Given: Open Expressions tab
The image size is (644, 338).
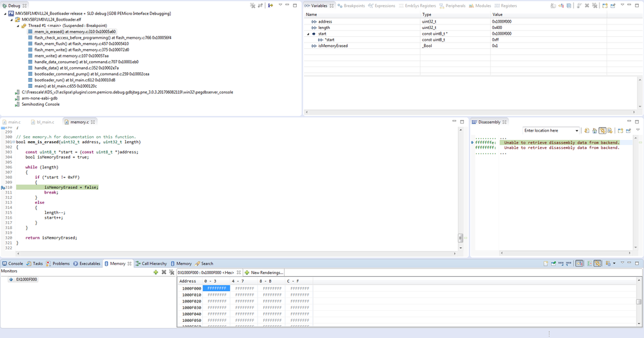Looking at the screenshot, I should (382, 6).
